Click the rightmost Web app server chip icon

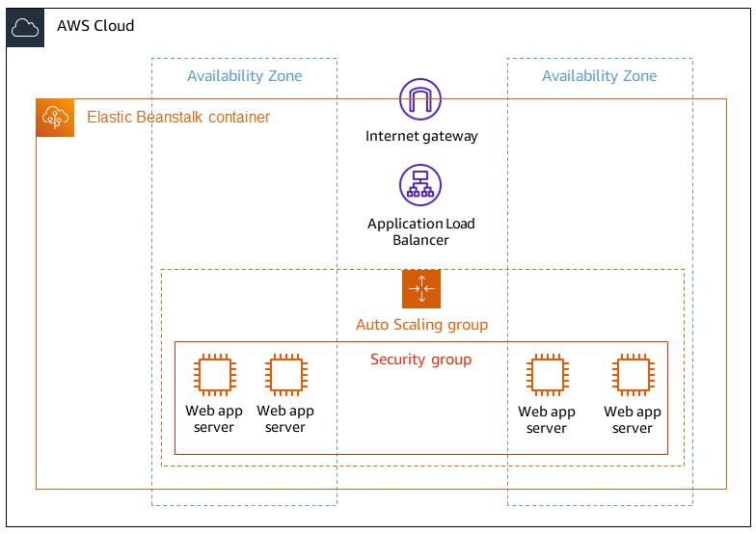pyautogui.click(x=634, y=375)
